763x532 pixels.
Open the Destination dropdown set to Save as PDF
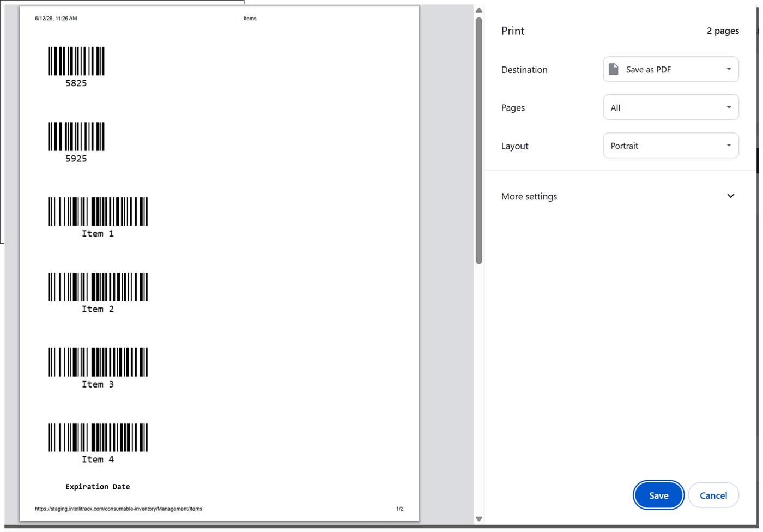pos(671,69)
